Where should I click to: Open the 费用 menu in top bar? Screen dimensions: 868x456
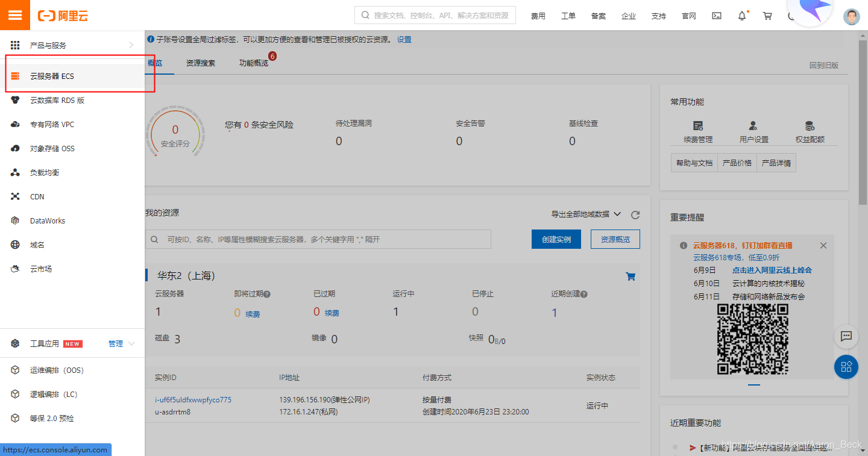tap(538, 16)
